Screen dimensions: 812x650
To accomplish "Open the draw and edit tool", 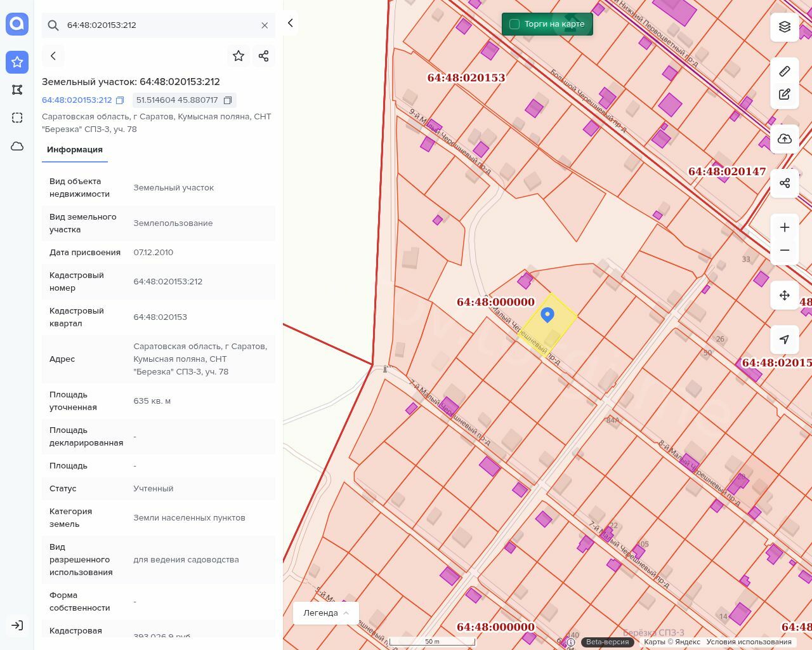I will pos(785,95).
